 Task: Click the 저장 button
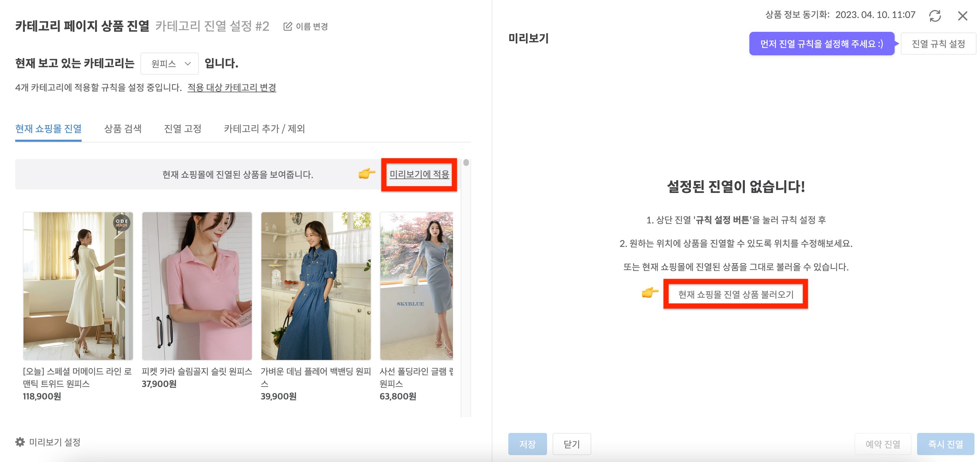pos(528,444)
